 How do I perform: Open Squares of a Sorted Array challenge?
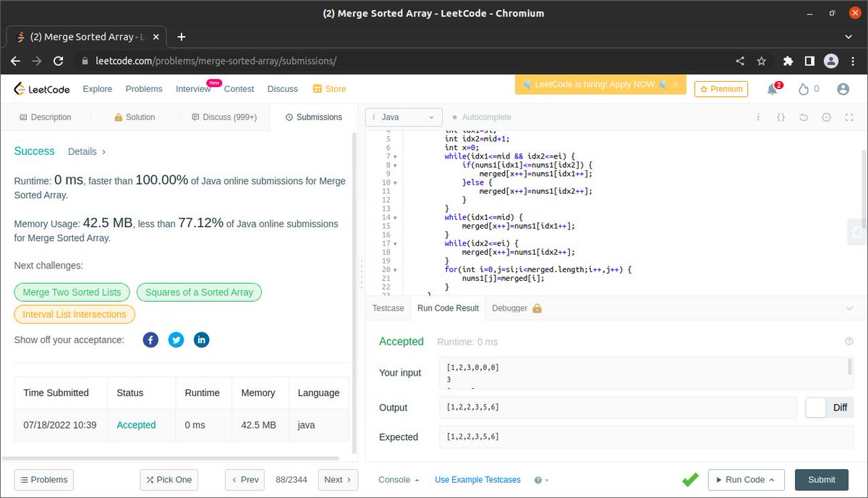tap(199, 292)
